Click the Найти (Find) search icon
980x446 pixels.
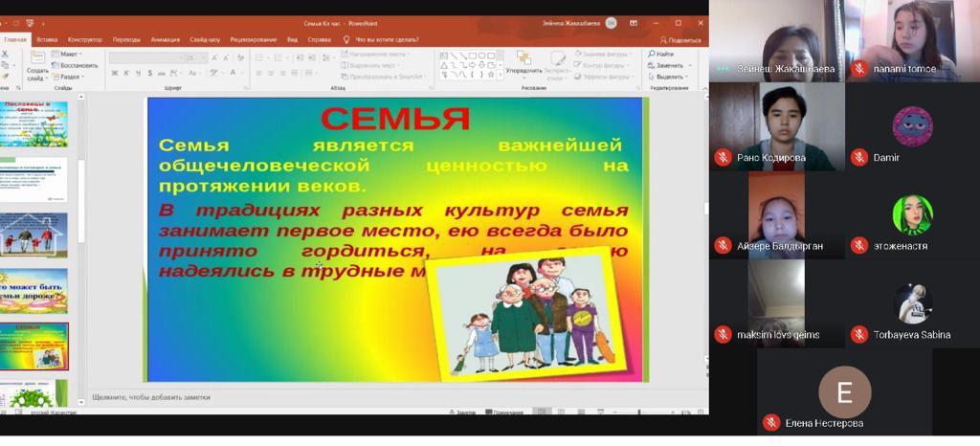(x=651, y=55)
